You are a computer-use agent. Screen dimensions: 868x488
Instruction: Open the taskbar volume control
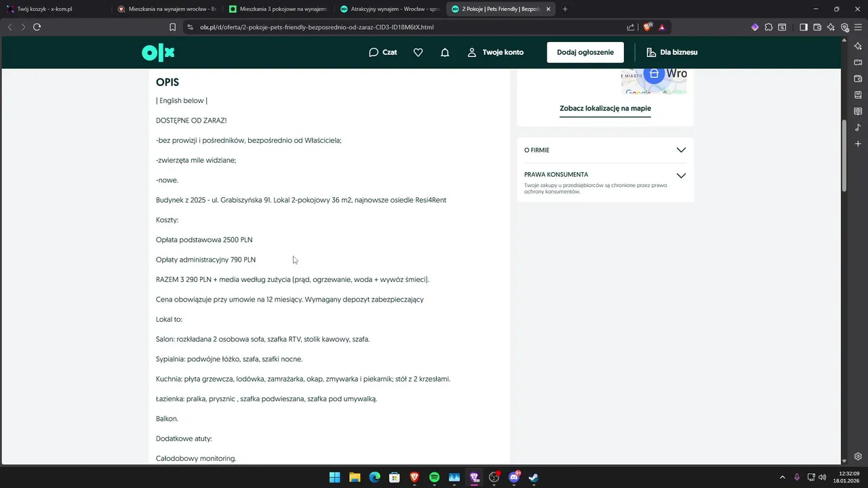822,477
